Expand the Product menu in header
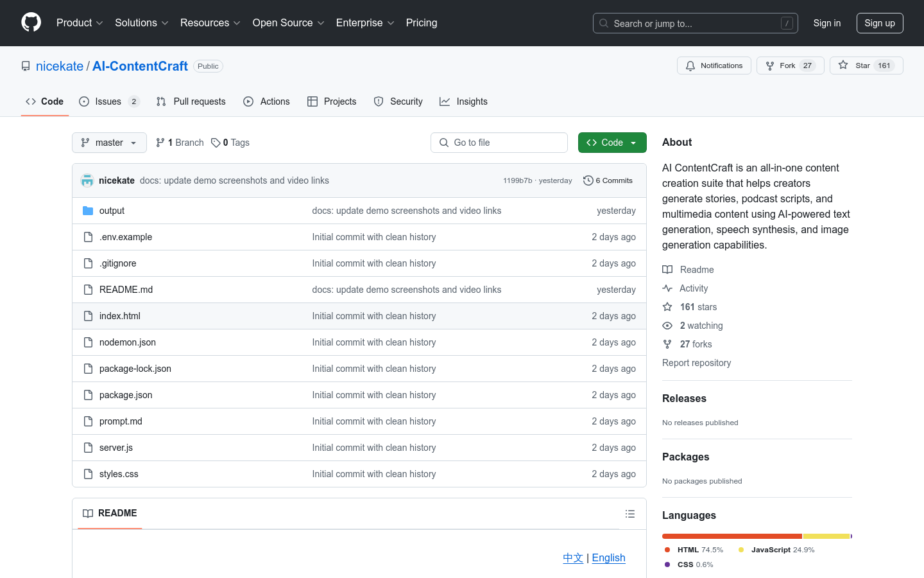The height and width of the screenshot is (578, 924). [80, 23]
